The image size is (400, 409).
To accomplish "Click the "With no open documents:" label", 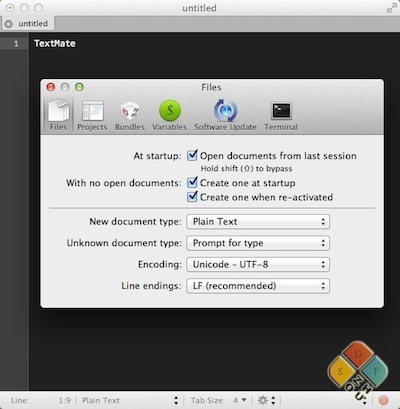I will point(124,183).
